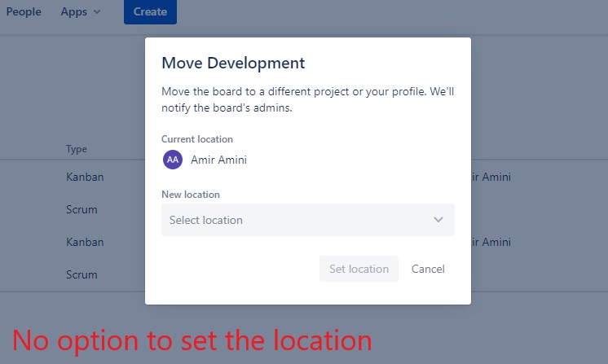The height and width of the screenshot is (364, 608).
Task: Click Amir Amini in the second Kanban row
Action: click(x=491, y=242)
